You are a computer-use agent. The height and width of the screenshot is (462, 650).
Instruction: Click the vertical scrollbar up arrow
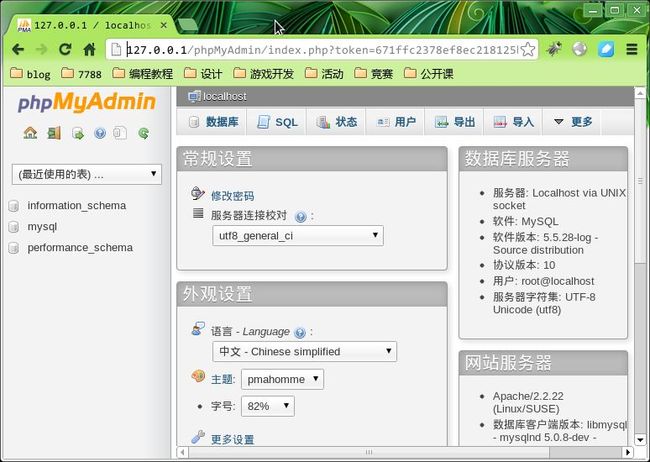640,93
